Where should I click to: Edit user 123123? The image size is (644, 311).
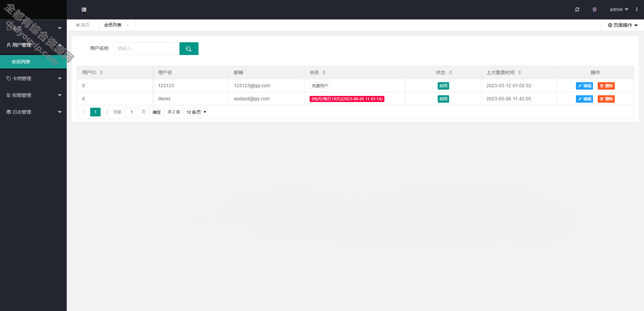[584, 86]
